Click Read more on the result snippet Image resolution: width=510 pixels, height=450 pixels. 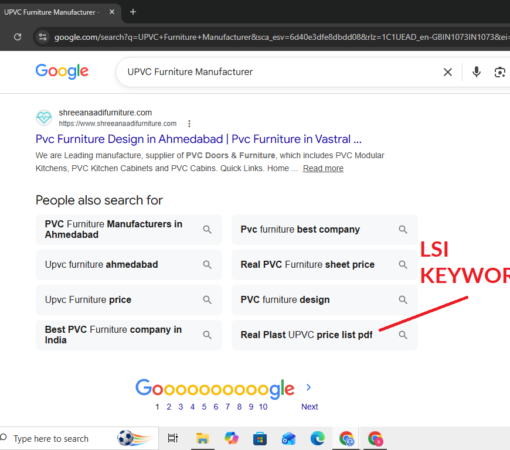[323, 168]
